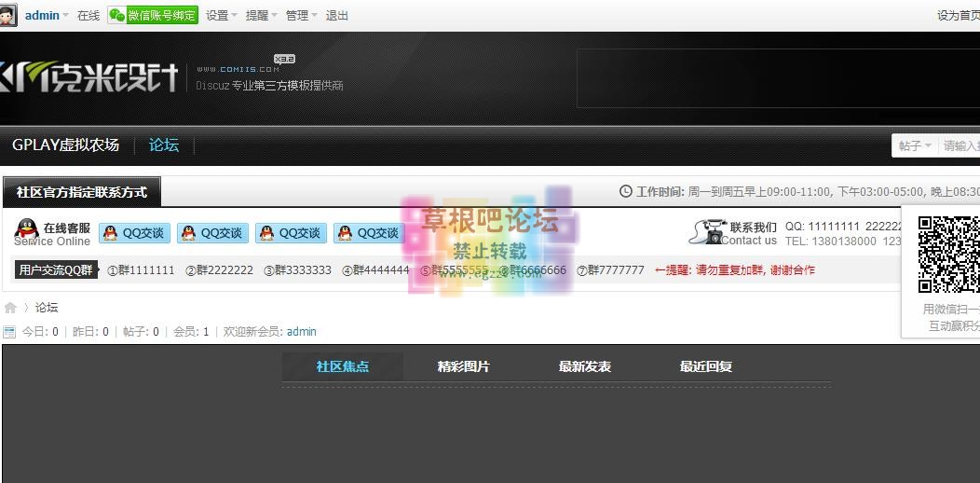Open the 帖子 search type dropdown
Viewport: 980px width, 483px height.
[915, 145]
